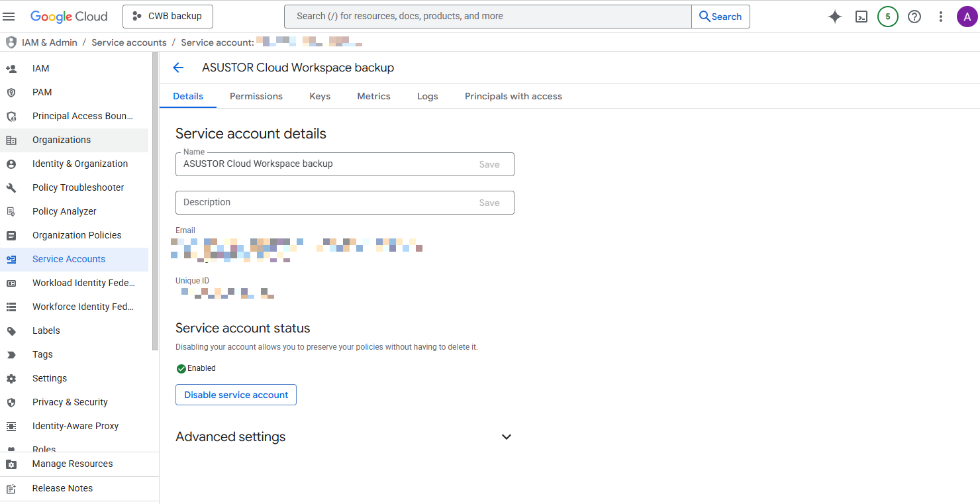The width and height of the screenshot is (980, 504).
Task: Click the Policy Analyzer document icon
Action: click(x=11, y=211)
